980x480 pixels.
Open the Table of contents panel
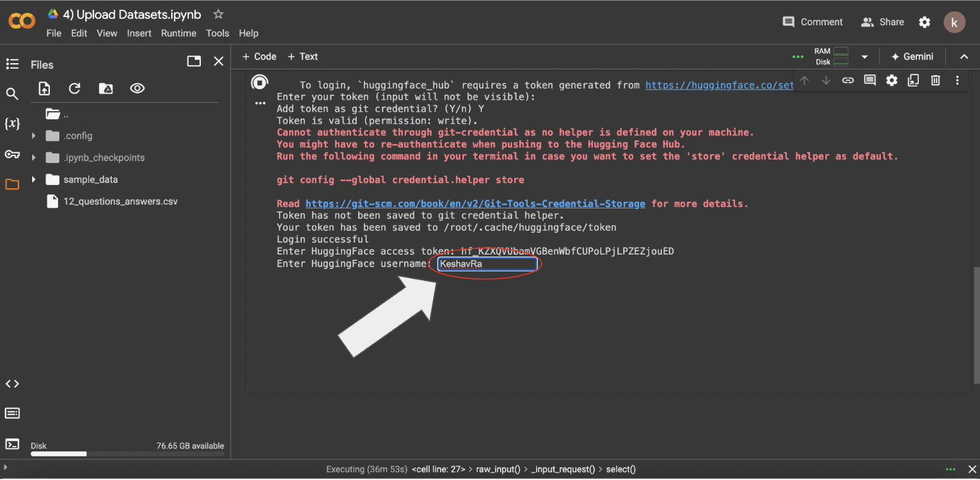12,64
